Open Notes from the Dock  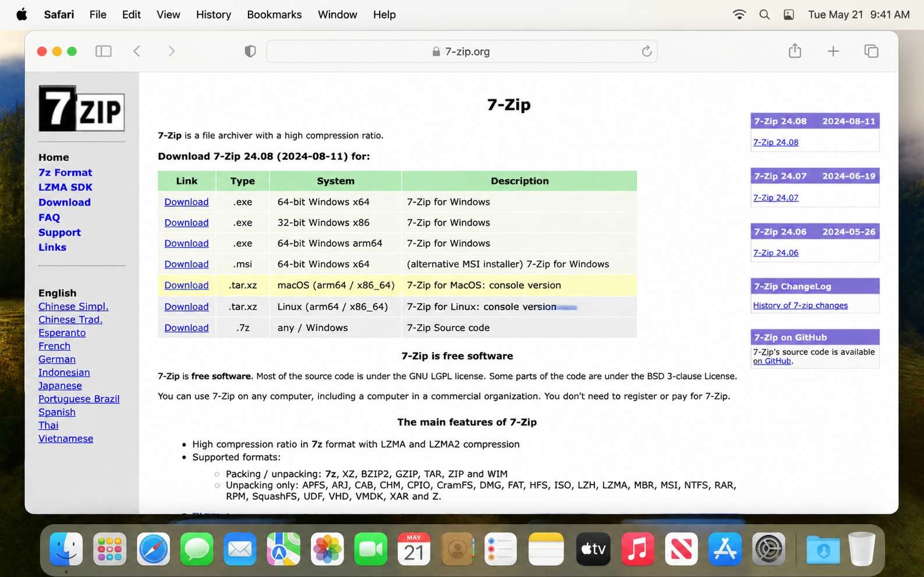546,548
